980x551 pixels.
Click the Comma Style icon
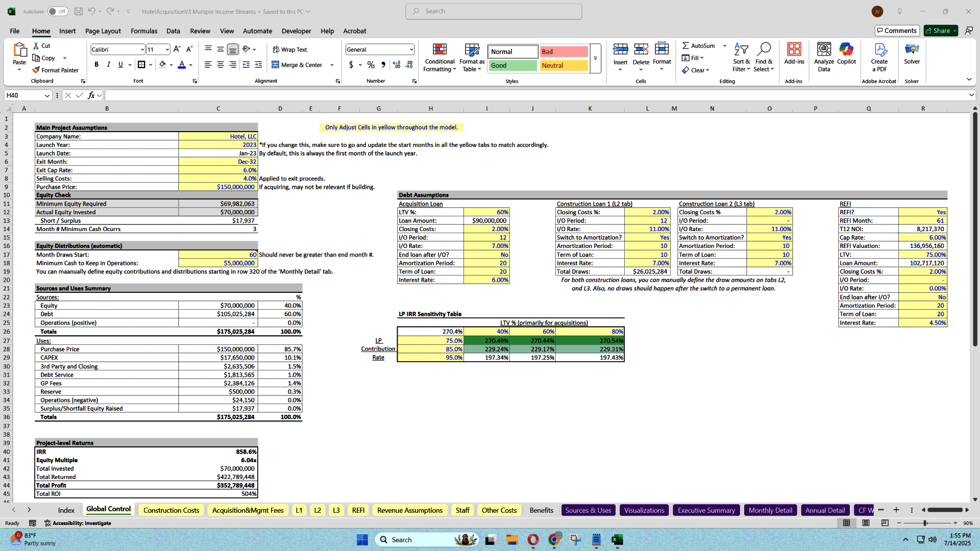pyautogui.click(x=383, y=65)
